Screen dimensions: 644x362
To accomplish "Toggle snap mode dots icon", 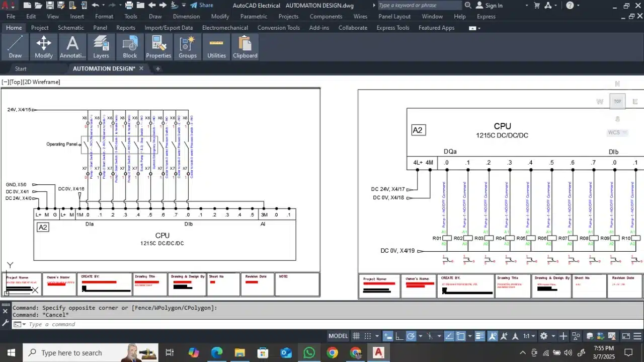I will click(368, 336).
